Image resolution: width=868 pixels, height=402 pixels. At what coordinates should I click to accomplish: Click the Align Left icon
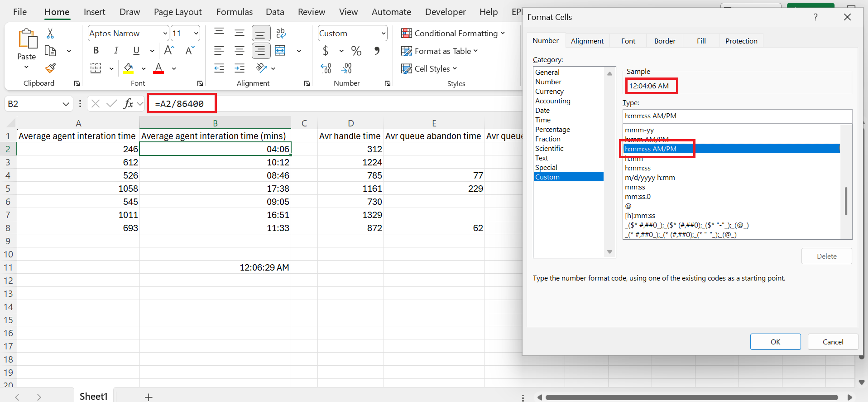(219, 51)
